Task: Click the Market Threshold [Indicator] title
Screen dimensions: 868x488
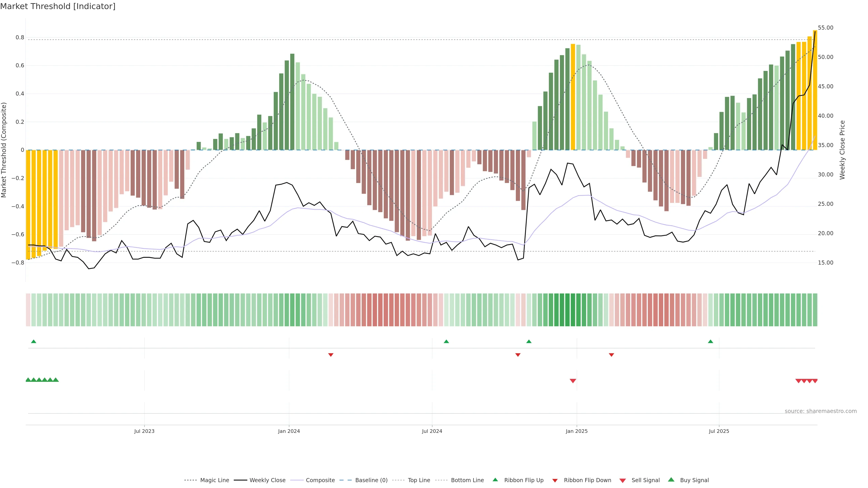Action: coord(58,6)
